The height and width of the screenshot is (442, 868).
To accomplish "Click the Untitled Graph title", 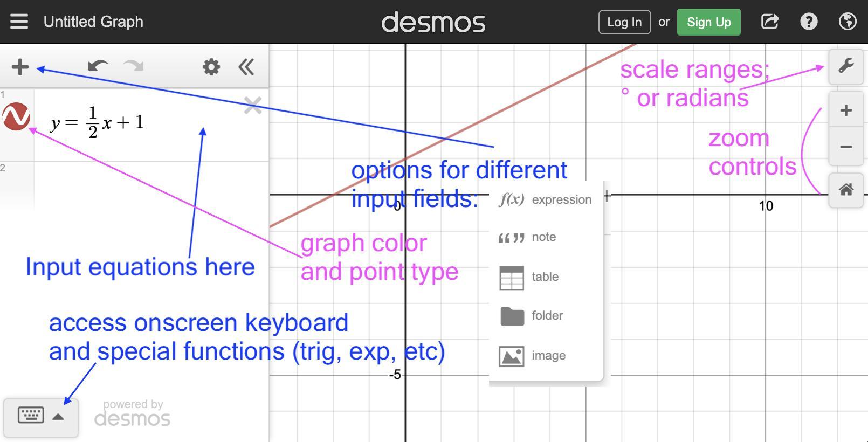I will click(x=93, y=22).
